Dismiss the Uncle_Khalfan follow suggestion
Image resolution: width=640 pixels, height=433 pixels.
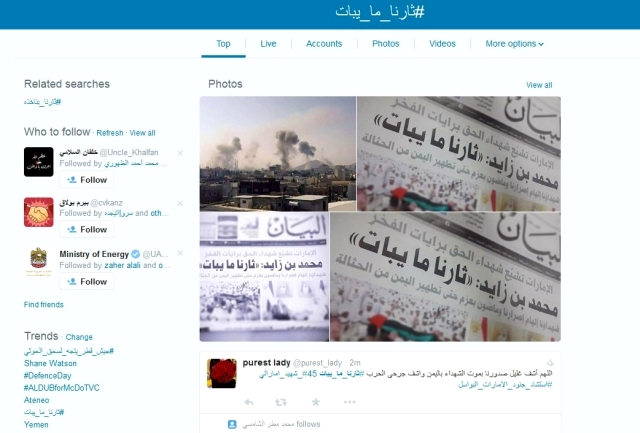(x=180, y=153)
